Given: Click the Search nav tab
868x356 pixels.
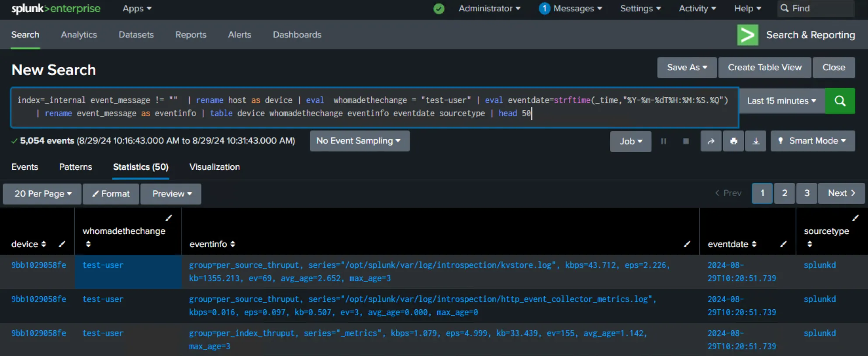Looking at the screenshot, I should tap(25, 35).
